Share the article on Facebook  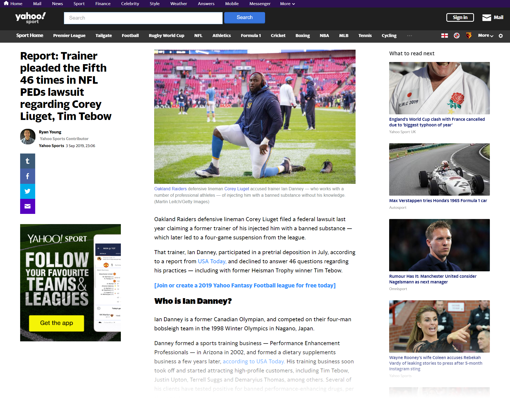click(x=28, y=176)
